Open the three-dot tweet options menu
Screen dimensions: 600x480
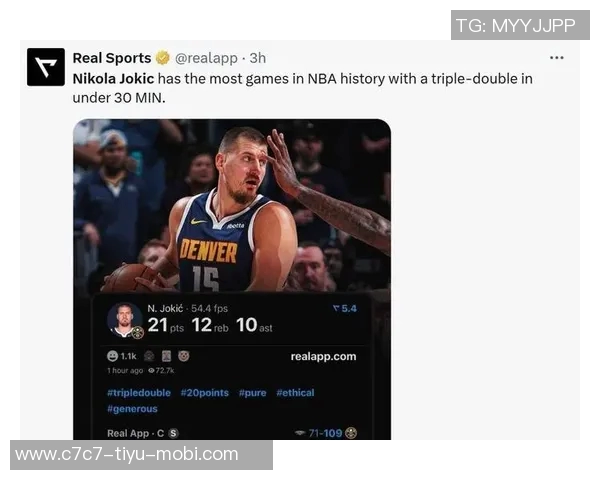tap(556, 58)
